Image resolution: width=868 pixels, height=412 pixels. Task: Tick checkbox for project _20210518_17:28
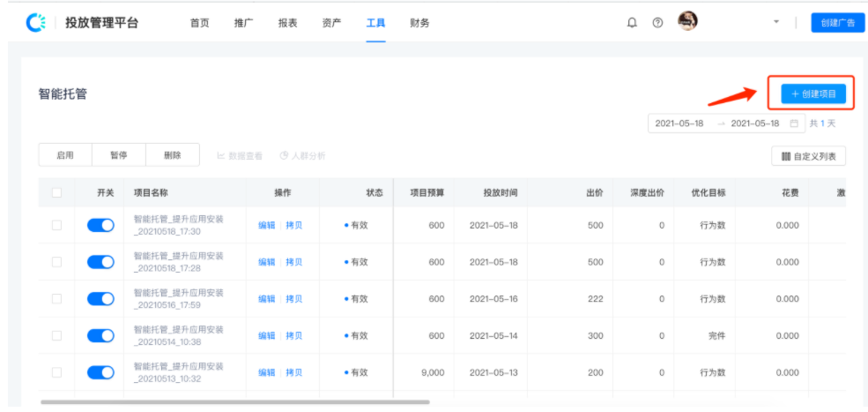[56, 262]
